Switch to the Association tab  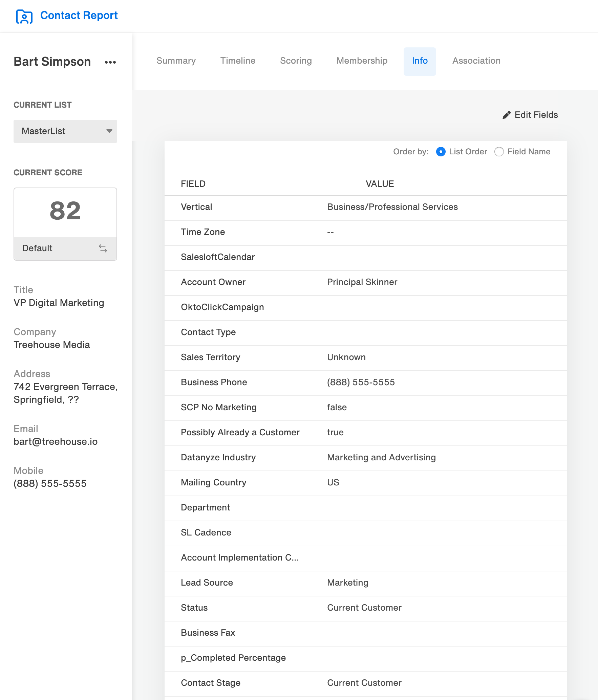(x=476, y=61)
